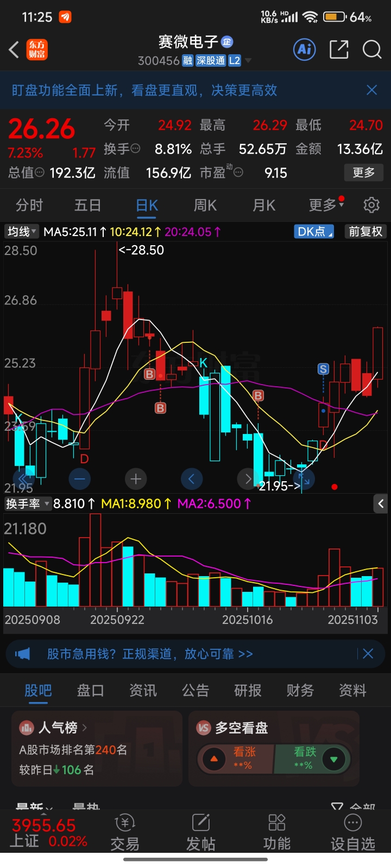Open 股市急用钱 promo link
The width and height of the screenshot is (391, 868).
(x=150, y=654)
